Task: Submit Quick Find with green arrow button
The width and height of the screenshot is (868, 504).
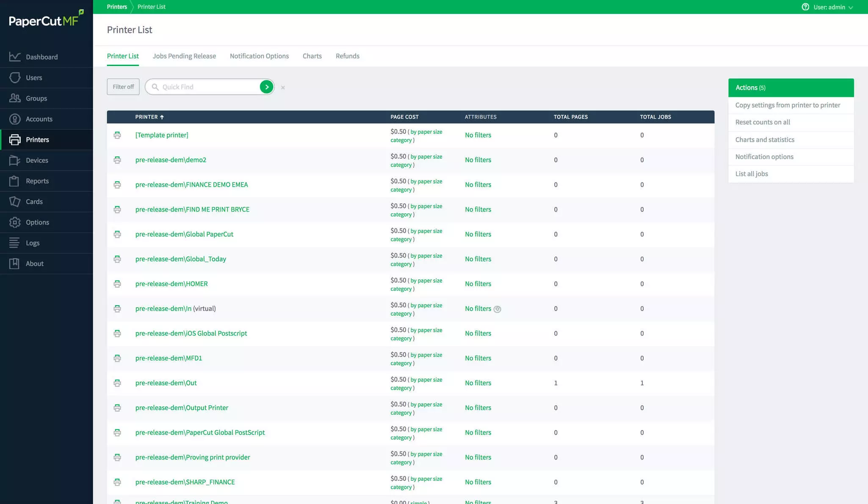Action: pos(266,87)
